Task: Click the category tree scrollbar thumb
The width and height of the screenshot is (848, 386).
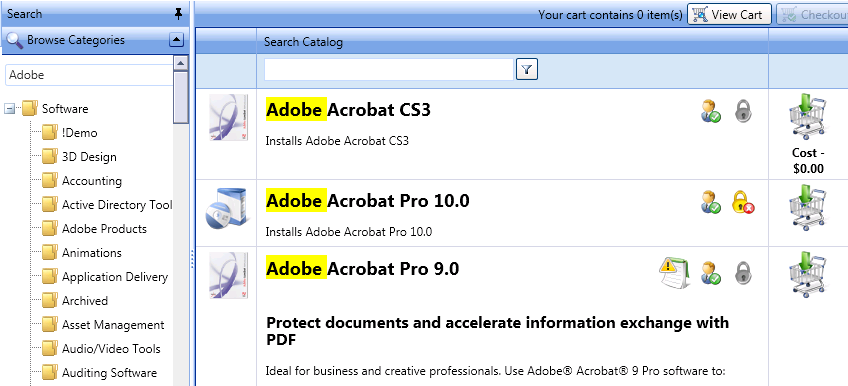Action: (181, 97)
